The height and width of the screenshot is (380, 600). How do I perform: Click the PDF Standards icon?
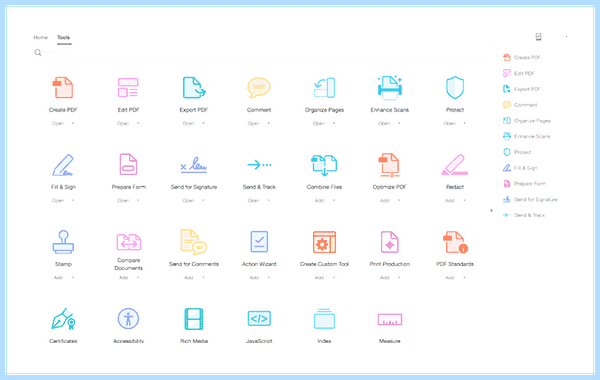(455, 242)
